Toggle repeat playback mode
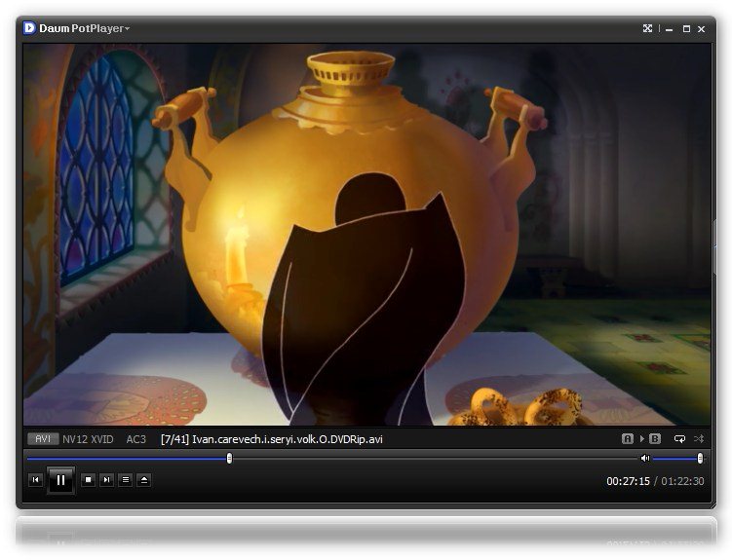The image size is (732, 560). (679, 439)
